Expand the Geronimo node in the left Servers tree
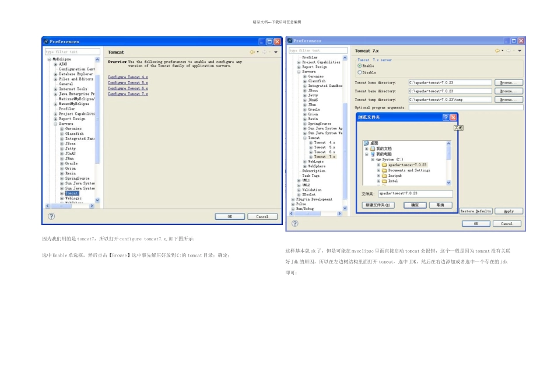Image resolution: width=554 pixels, height=392 pixels. 62,128
